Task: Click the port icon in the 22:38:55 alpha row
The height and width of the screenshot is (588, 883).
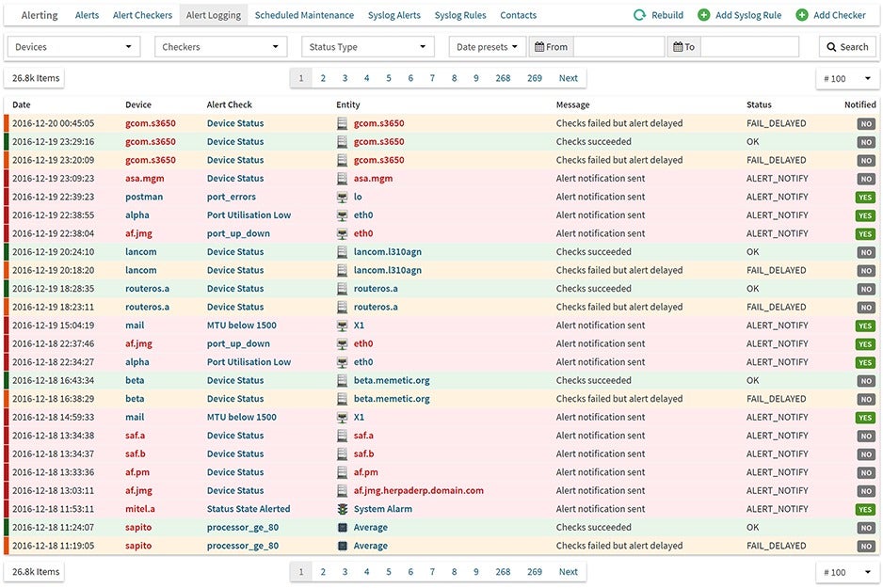Action: tap(342, 215)
